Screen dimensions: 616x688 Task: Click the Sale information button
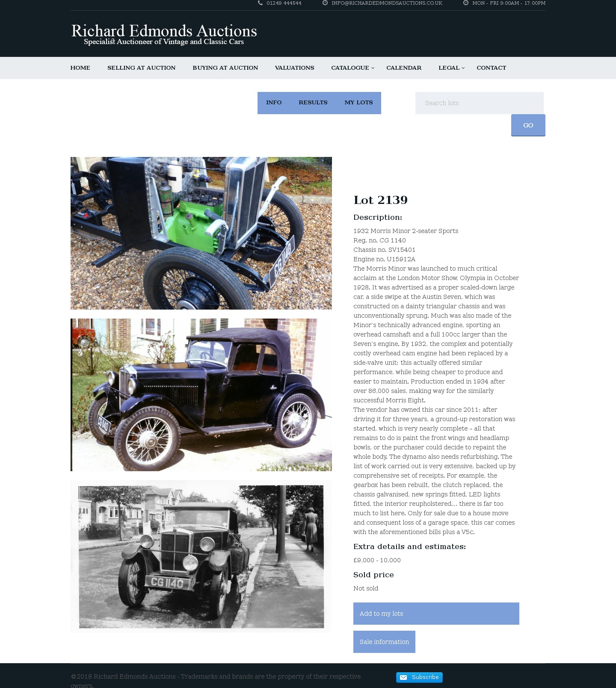coord(384,642)
